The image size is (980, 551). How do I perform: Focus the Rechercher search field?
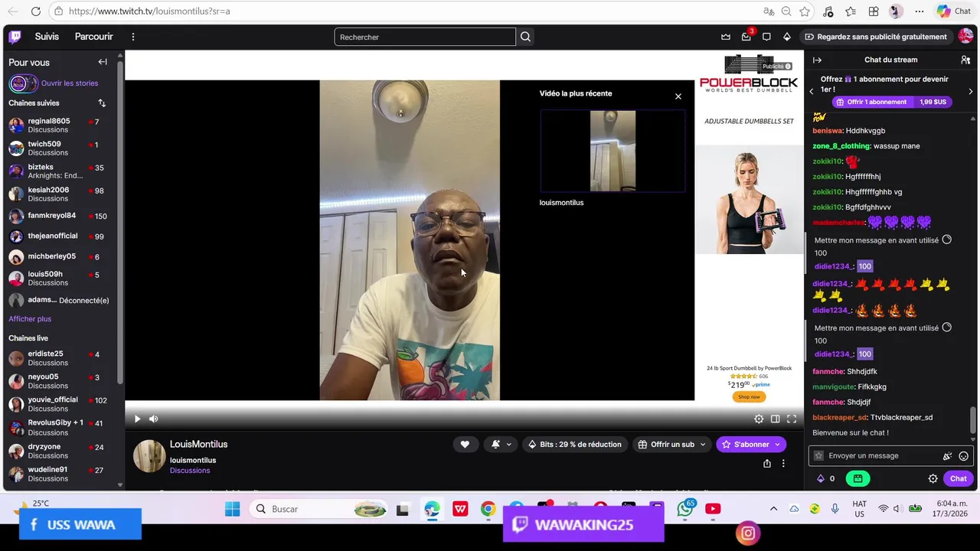425,37
